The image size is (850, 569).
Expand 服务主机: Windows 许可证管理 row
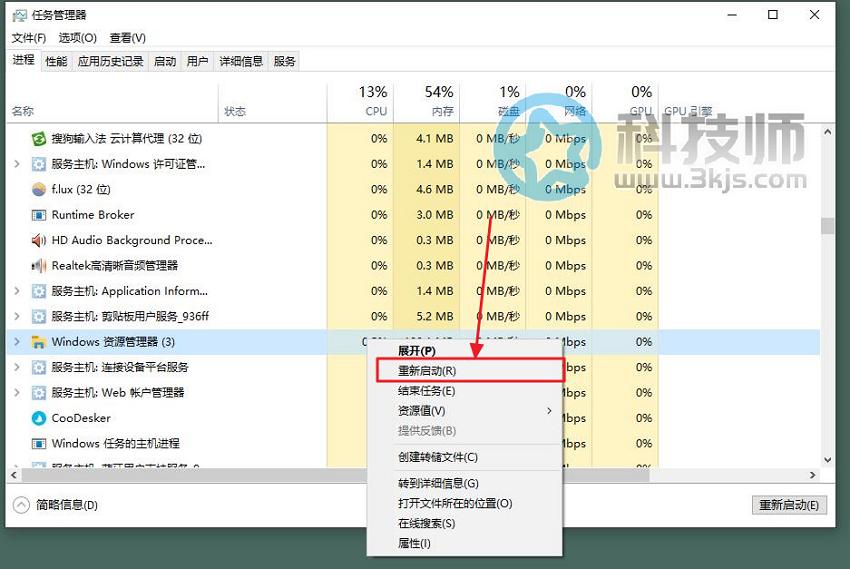coord(17,164)
